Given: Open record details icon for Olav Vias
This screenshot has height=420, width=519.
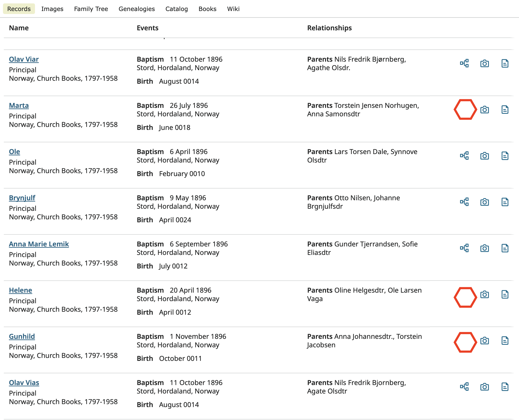Looking at the screenshot, I should (505, 387).
